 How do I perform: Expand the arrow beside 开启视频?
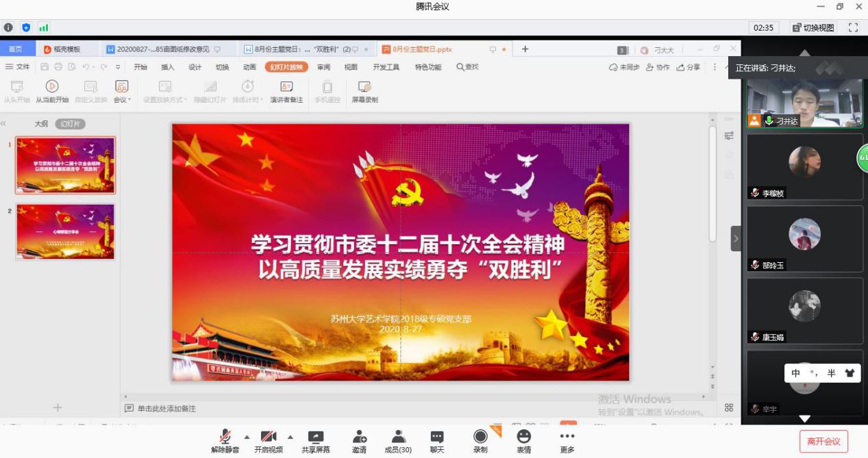point(290,437)
